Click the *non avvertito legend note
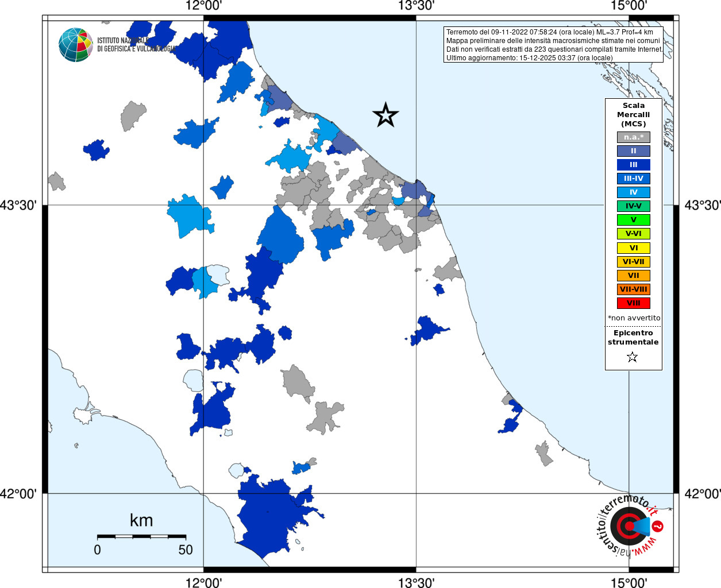The image size is (721, 588). point(634,318)
